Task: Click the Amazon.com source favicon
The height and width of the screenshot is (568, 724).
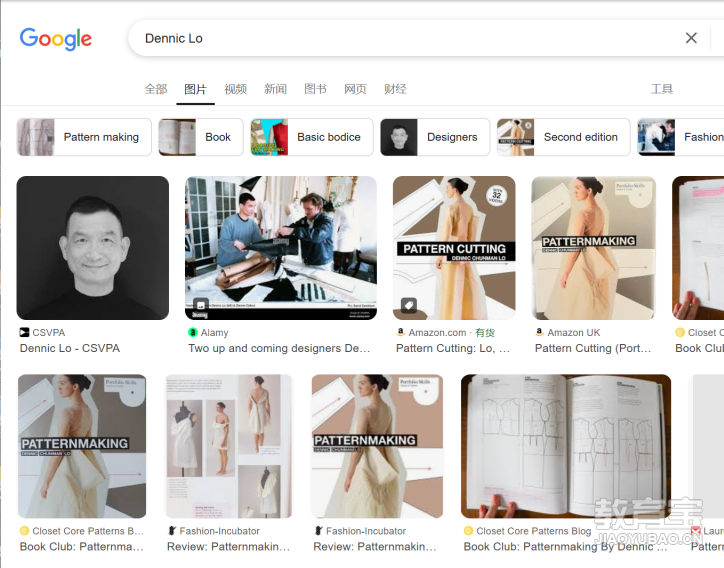Action: 401,332
